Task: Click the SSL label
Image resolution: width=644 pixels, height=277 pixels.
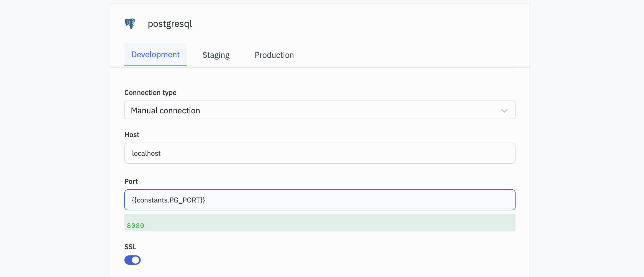Action: click(x=130, y=247)
